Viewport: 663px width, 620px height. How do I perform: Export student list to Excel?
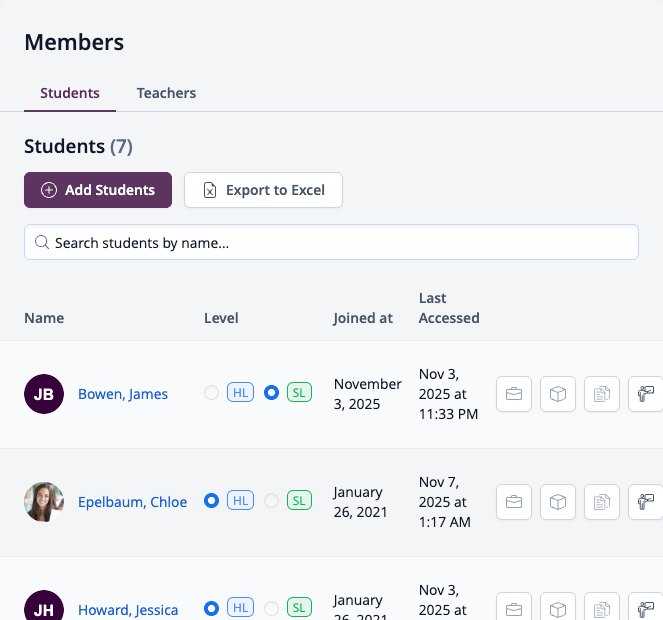pos(263,190)
